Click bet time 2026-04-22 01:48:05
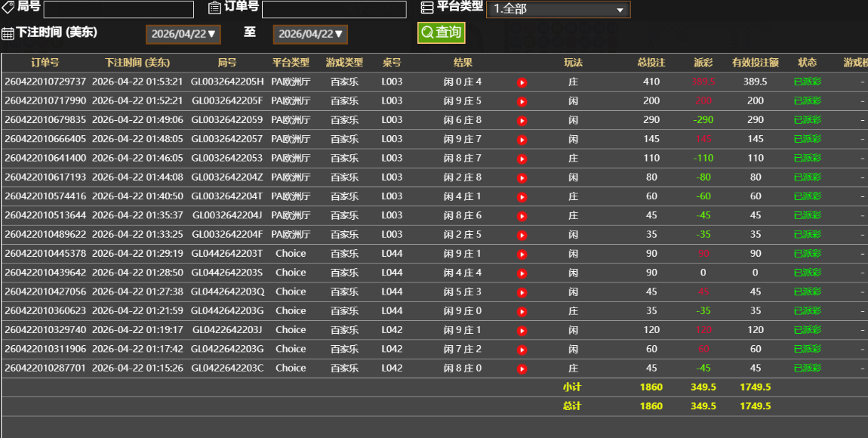This screenshot has width=868, height=438. pyautogui.click(x=137, y=139)
